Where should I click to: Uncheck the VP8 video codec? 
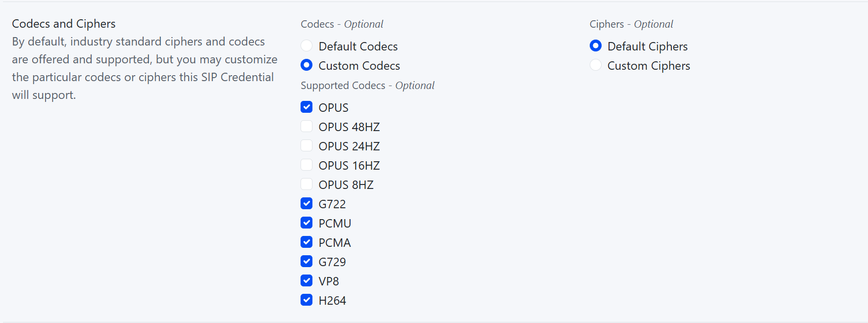(x=306, y=281)
